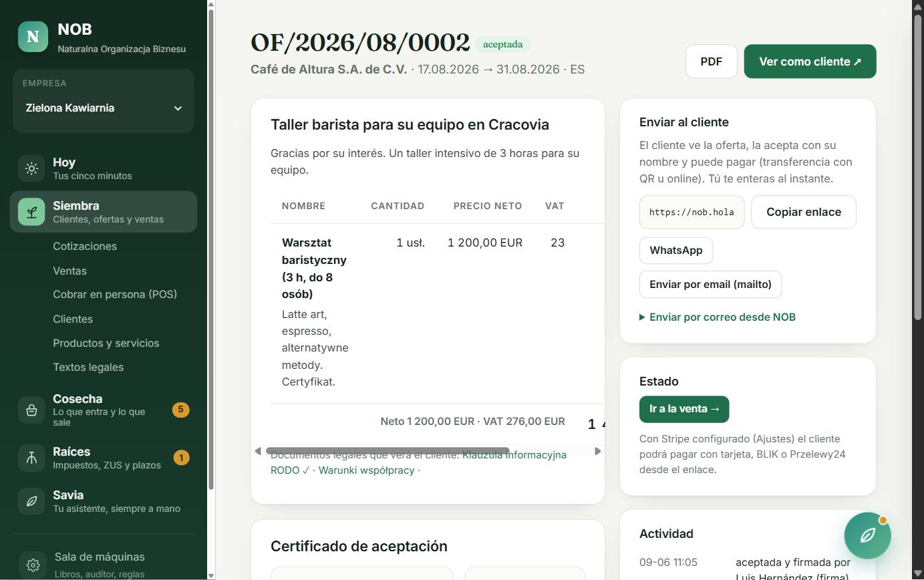Expand the Zielona Kawiarnia company dropdown
The height and width of the screenshot is (580, 924).
104,108
